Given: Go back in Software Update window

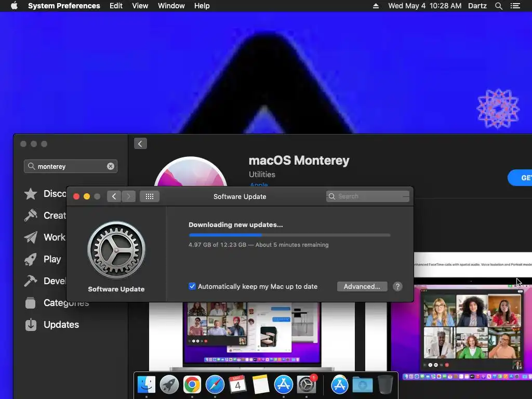Looking at the screenshot, I should click(x=114, y=196).
